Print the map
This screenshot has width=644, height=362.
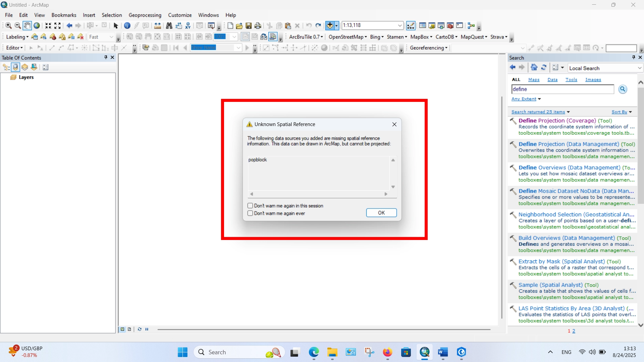(258, 25)
